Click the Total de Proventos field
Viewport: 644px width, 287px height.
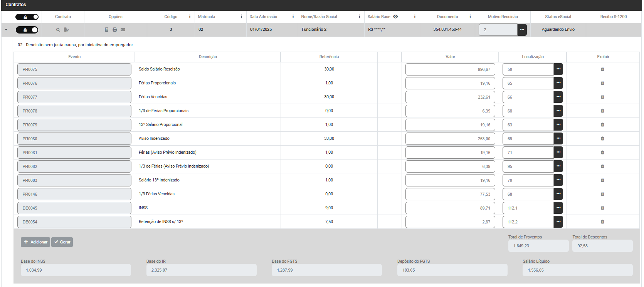click(538, 246)
